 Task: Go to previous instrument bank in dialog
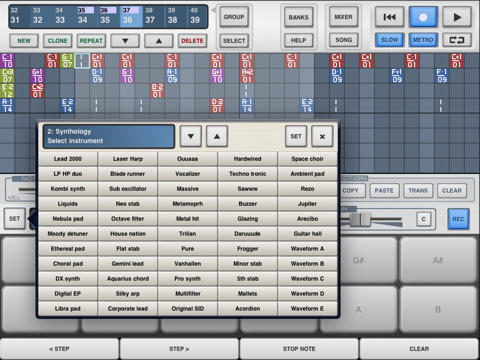191,136
